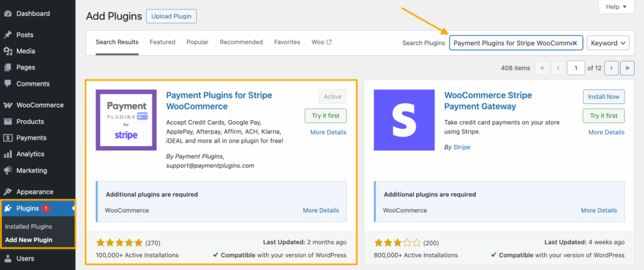Screen dimensions: 644x270
Task: Click the Media library icon
Action: 8,51
